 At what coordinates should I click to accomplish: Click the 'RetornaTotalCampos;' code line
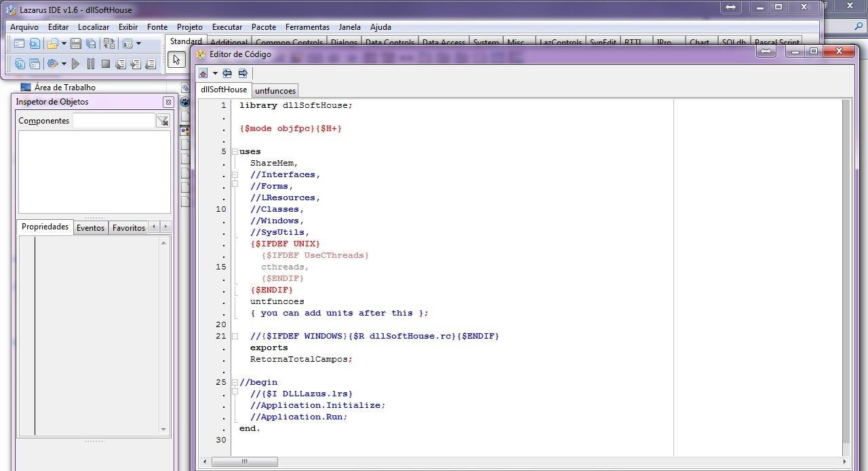click(301, 359)
